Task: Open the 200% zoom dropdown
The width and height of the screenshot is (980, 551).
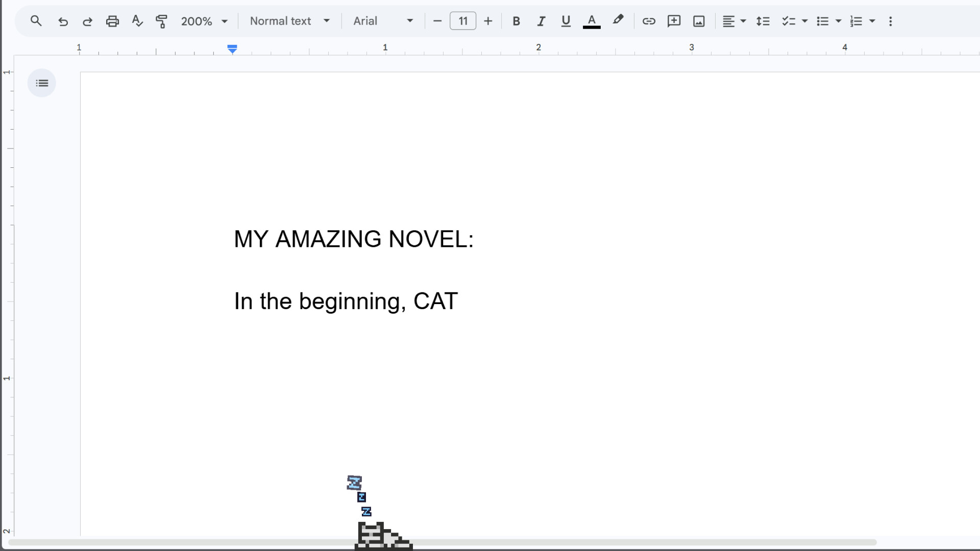Action: (204, 21)
